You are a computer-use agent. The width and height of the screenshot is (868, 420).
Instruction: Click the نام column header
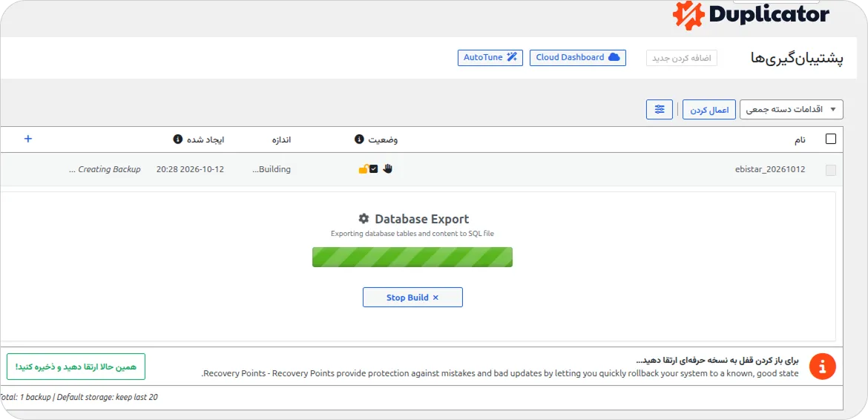pyautogui.click(x=800, y=140)
